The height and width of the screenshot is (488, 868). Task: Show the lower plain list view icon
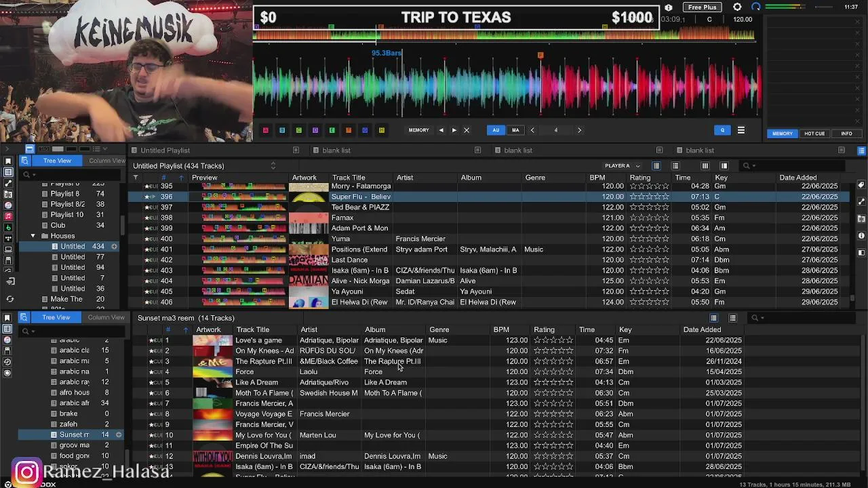coord(732,318)
